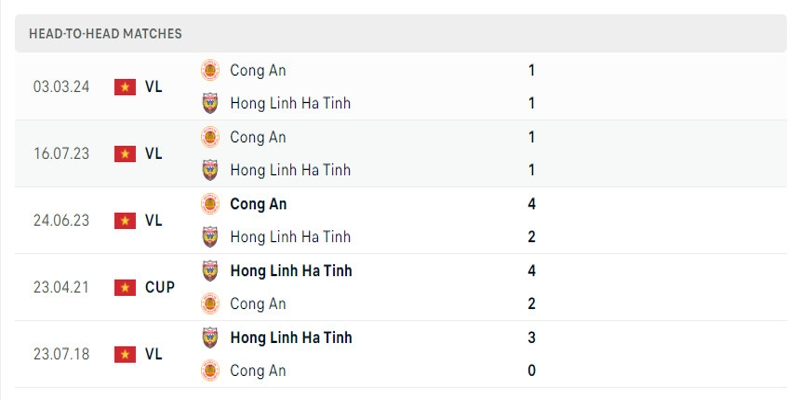800x400 pixels.
Task: Click Hong Linh Ha Tinh logo in 03.03.24 match
Action: coord(210,103)
